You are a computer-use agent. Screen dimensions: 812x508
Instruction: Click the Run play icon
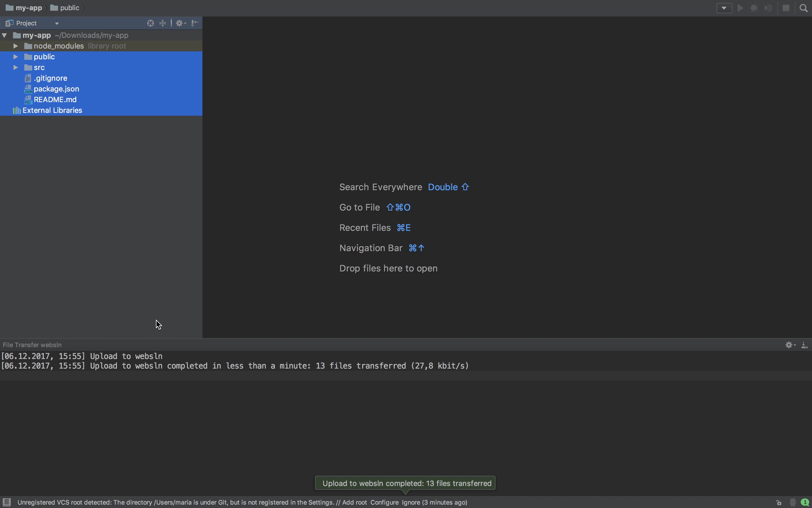pos(740,8)
